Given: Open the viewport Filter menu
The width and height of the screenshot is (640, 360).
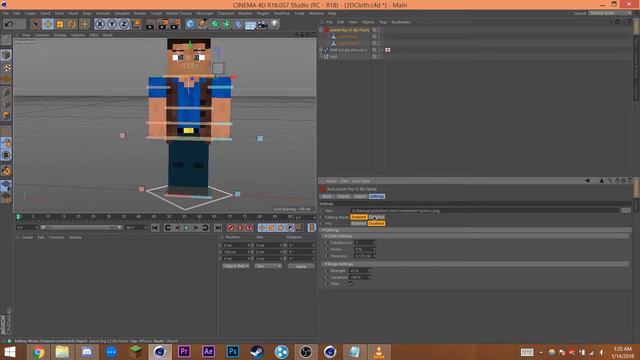Looking at the screenshot, I should (x=94, y=35).
